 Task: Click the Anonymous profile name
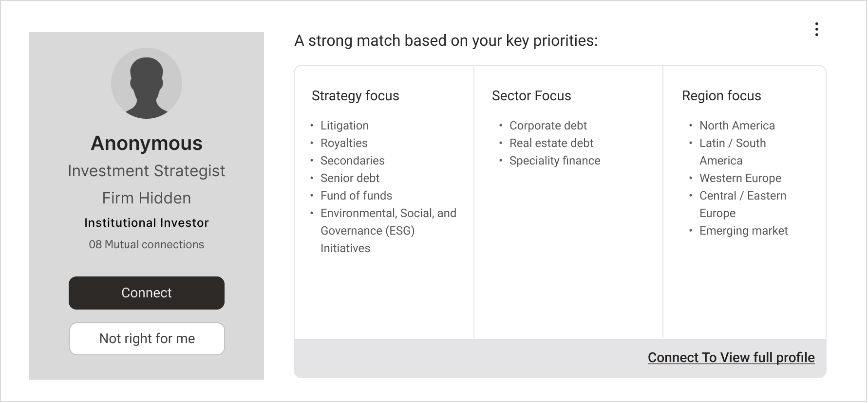pyautogui.click(x=147, y=144)
